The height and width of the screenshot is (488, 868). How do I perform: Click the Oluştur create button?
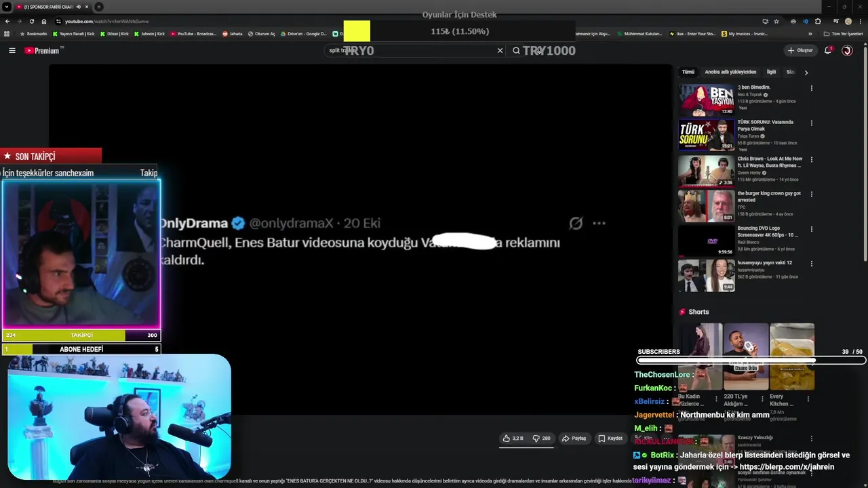point(800,50)
